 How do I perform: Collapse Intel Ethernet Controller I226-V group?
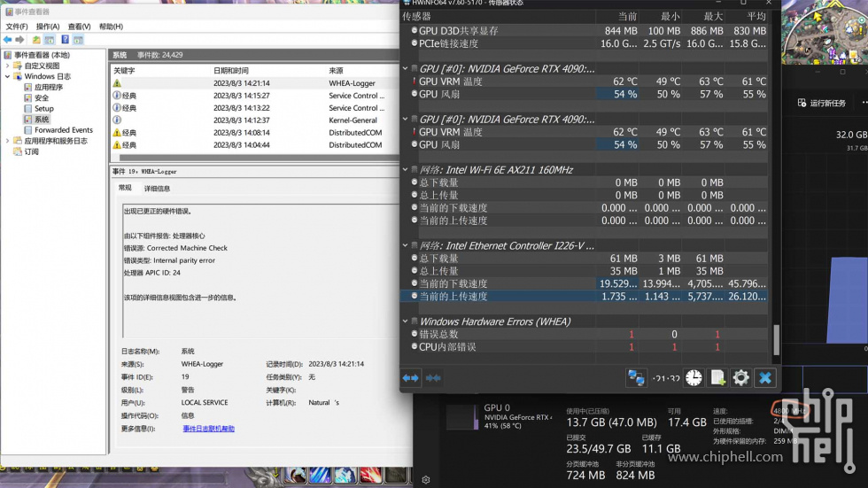pyautogui.click(x=406, y=245)
